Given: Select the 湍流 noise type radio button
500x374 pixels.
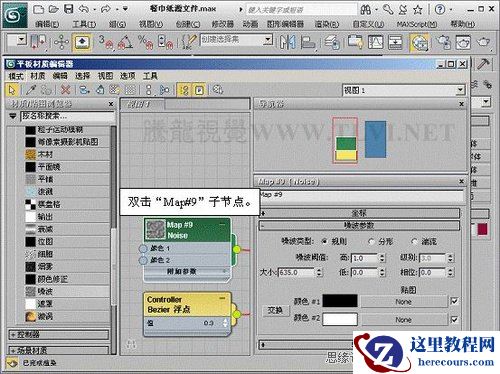Looking at the screenshot, I should coord(414,241).
